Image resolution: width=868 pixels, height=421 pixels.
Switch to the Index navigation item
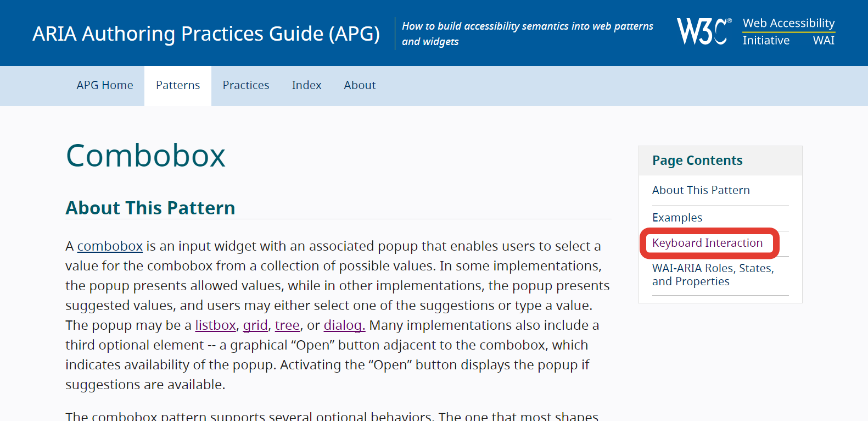coord(306,85)
